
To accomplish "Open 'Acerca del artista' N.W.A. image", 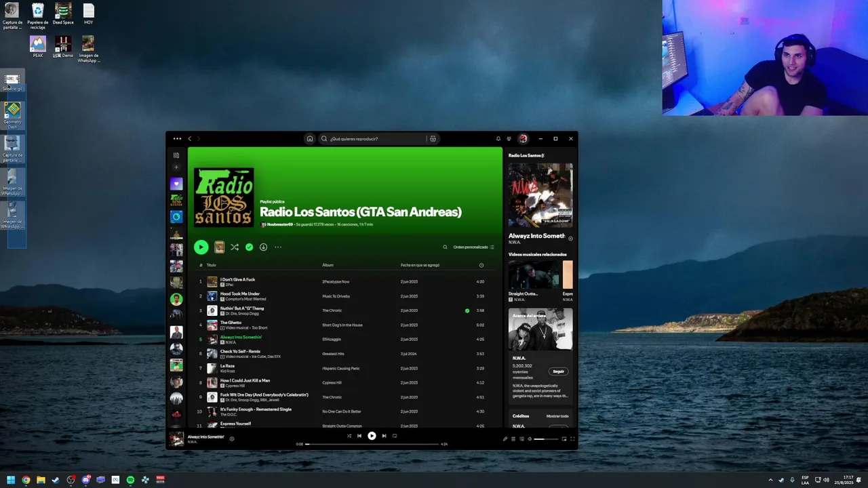I will point(540,329).
